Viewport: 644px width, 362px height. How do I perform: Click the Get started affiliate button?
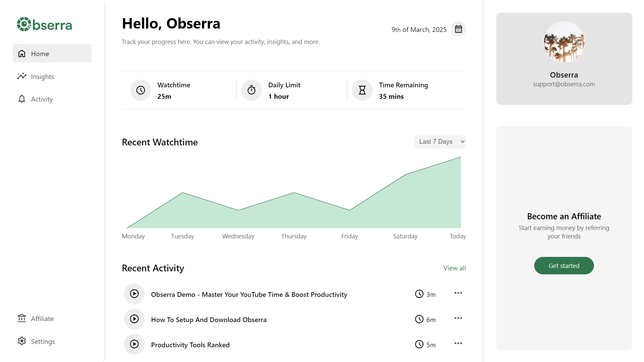[x=564, y=265]
